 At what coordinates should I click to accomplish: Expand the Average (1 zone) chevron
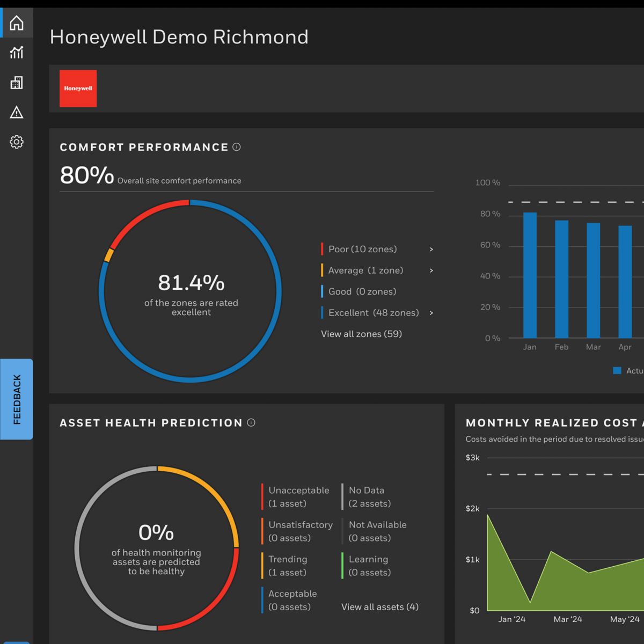[431, 270]
